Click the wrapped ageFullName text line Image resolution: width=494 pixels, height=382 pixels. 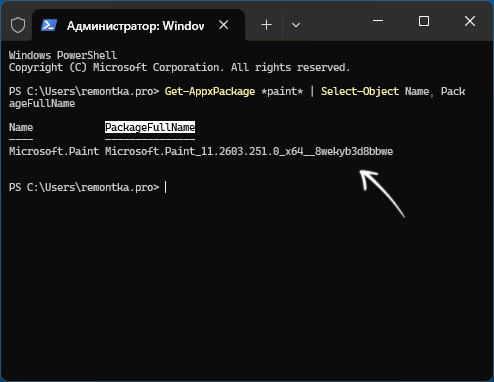[42, 103]
